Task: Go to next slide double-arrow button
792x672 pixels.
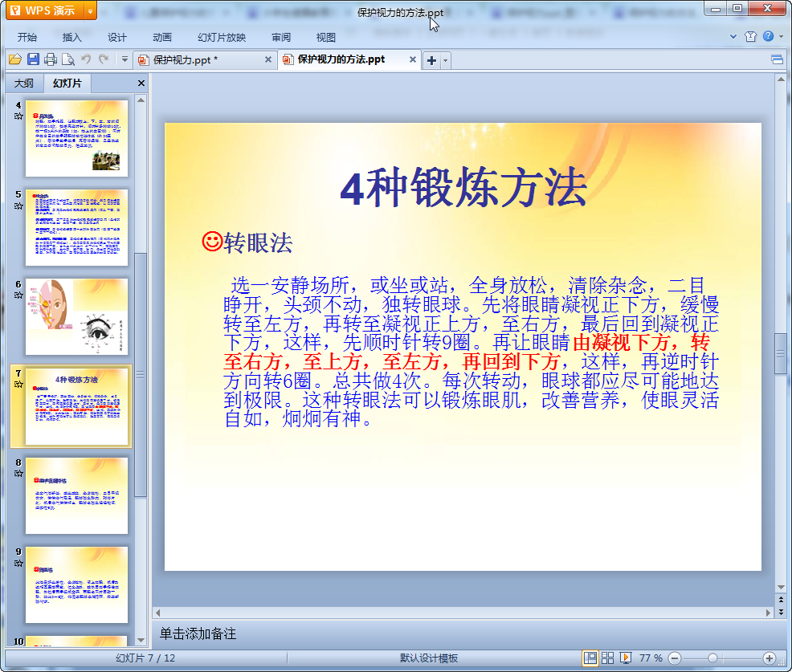Action: click(781, 612)
